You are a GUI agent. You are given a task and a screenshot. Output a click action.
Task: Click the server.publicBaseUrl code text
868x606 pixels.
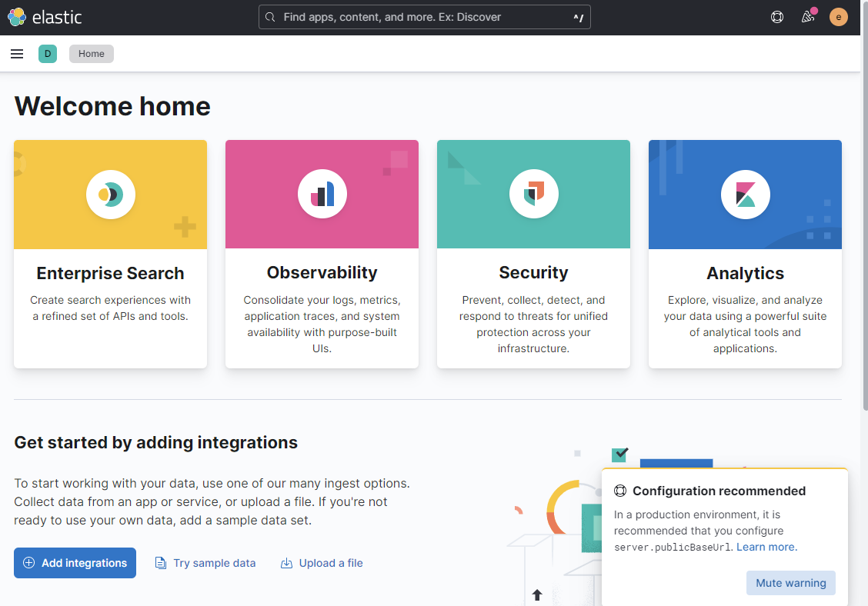pos(672,548)
